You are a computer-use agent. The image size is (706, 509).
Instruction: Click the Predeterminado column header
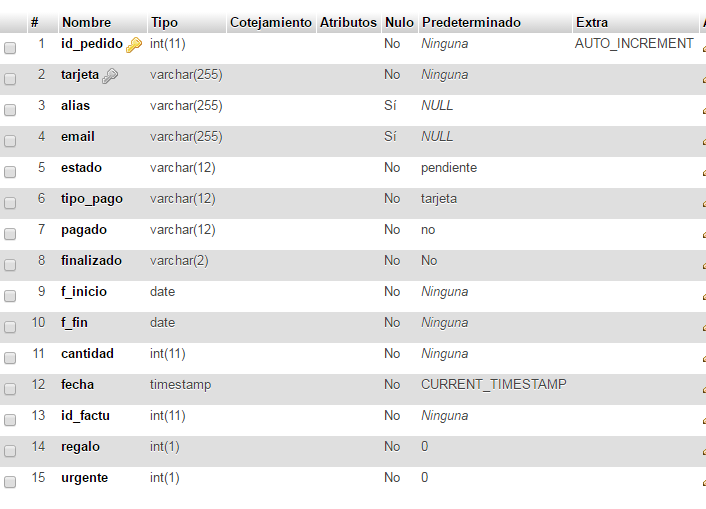pos(471,22)
